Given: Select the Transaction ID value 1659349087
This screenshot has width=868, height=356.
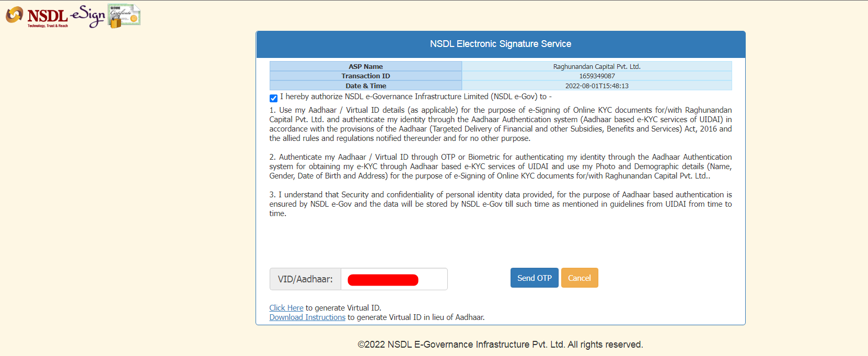Looking at the screenshot, I should click(x=597, y=76).
